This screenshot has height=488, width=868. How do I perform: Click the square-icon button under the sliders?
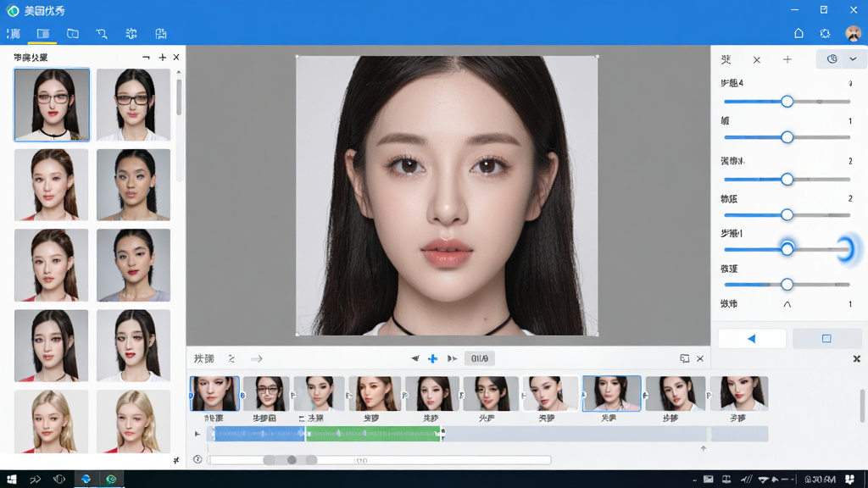click(826, 338)
